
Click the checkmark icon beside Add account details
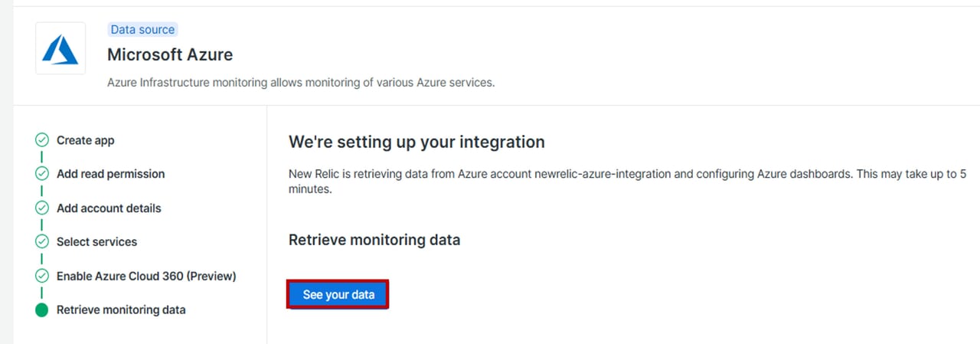coord(42,208)
